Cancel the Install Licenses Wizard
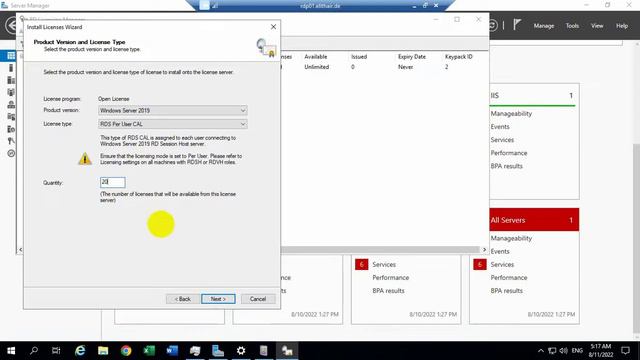 coord(258,299)
